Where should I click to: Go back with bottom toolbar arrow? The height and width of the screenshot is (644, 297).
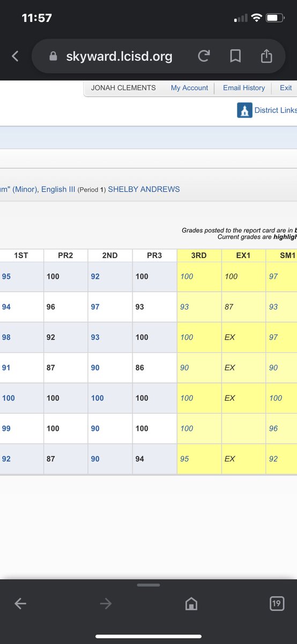click(20, 604)
